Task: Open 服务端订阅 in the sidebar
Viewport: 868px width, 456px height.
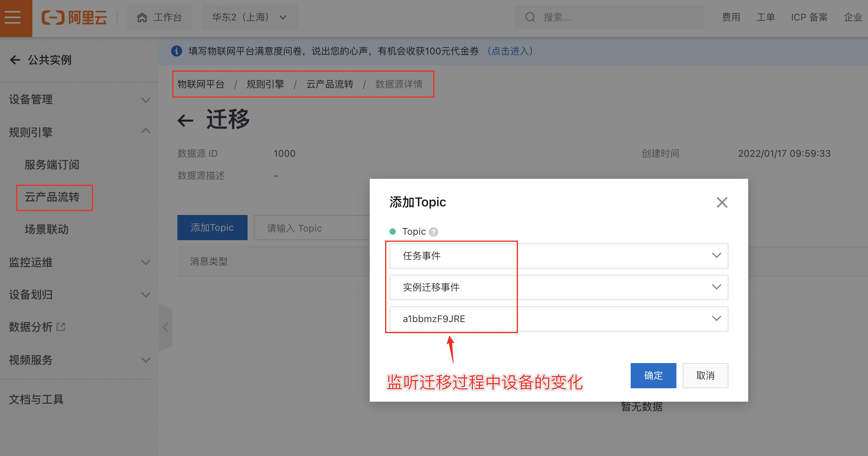Action: pos(52,165)
